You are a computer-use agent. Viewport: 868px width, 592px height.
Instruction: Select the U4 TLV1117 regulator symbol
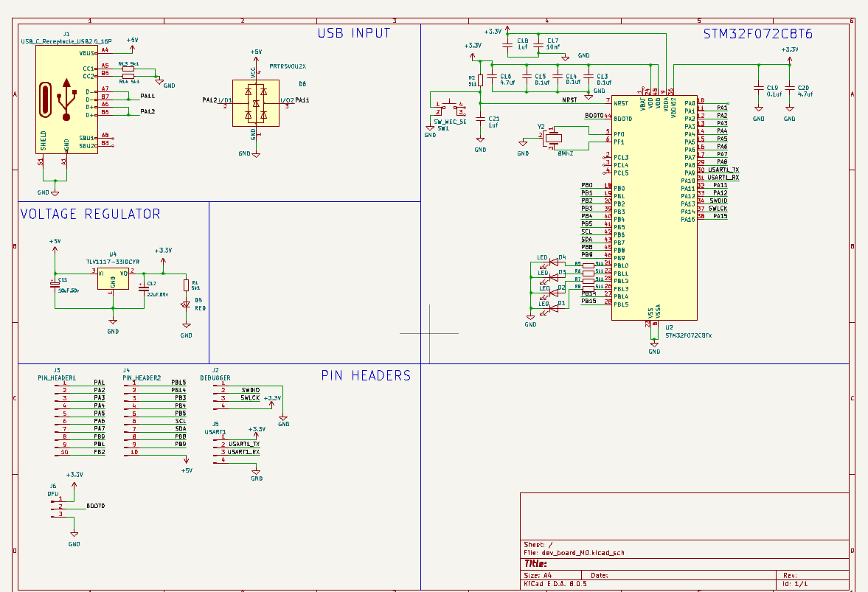[x=113, y=279]
